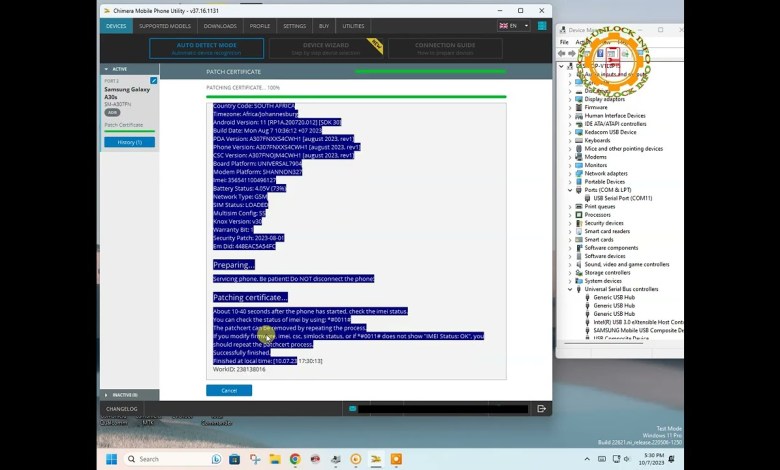Viewport: 780px width, 470px height.
Task: Click the Back arrow in Device Manager toolbar
Action: 562,53
